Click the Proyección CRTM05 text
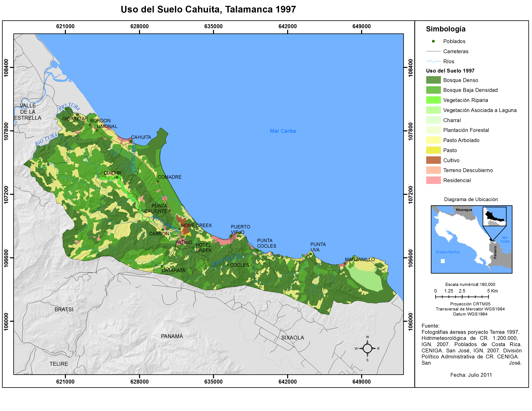This screenshot has width=532, height=411. (470, 304)
